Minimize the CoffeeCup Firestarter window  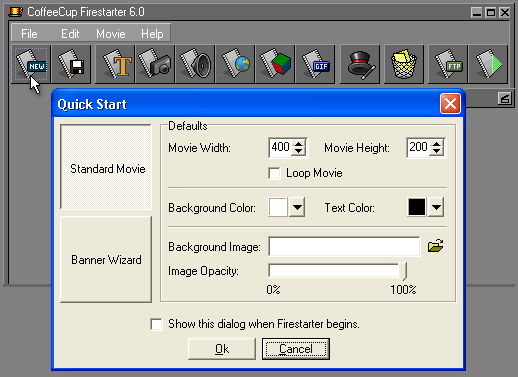(x=477, y=13)
